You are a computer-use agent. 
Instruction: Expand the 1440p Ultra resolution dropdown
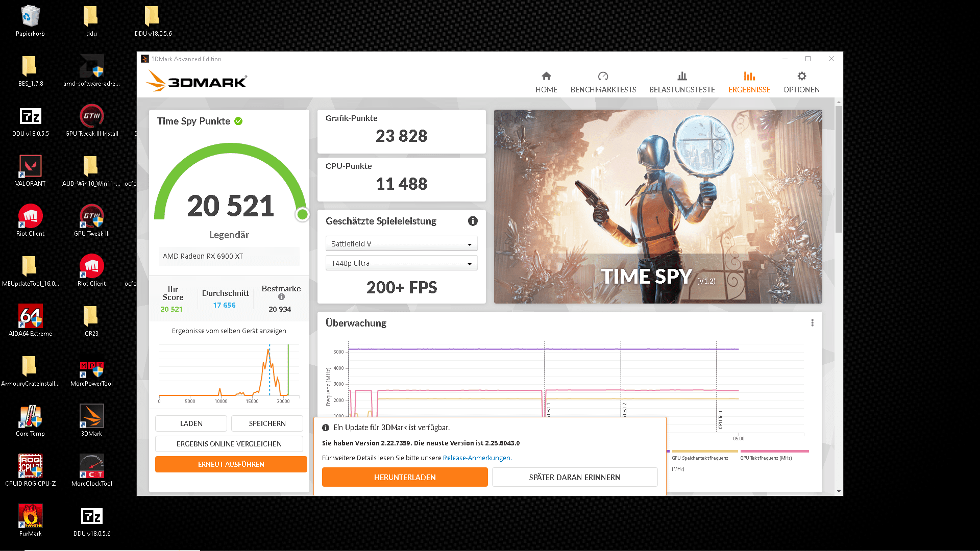pos(401,263)
